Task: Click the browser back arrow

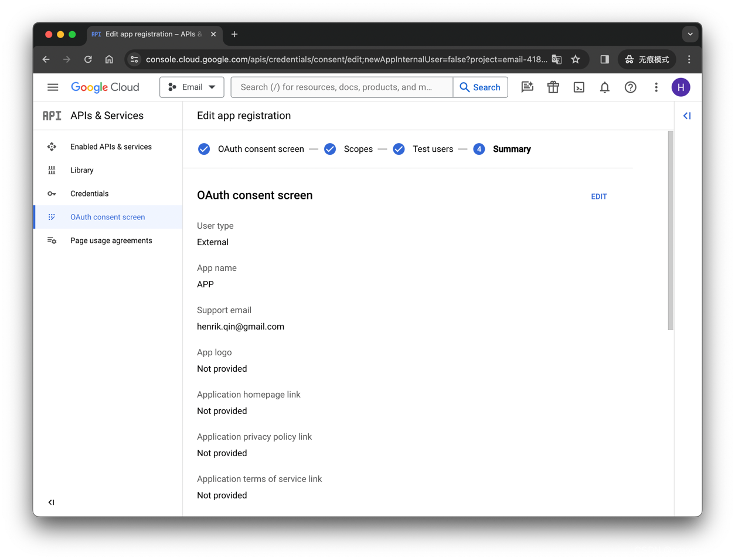Action: 46,59
